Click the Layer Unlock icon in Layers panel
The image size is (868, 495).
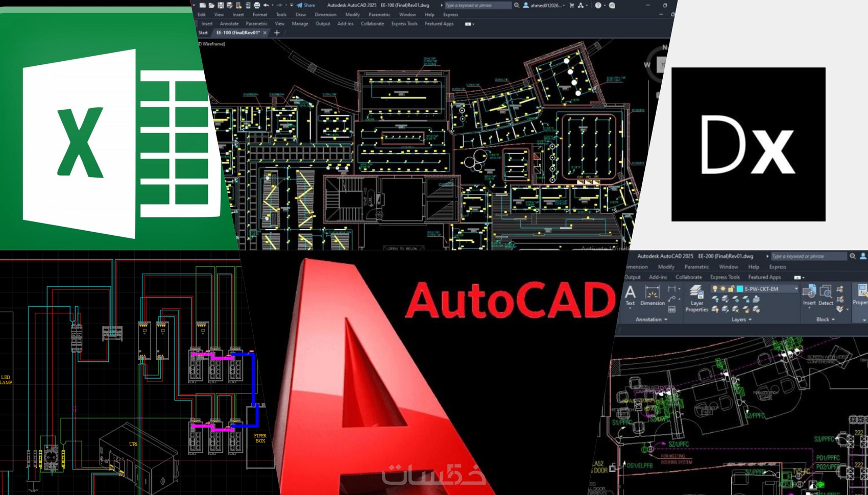746,309
